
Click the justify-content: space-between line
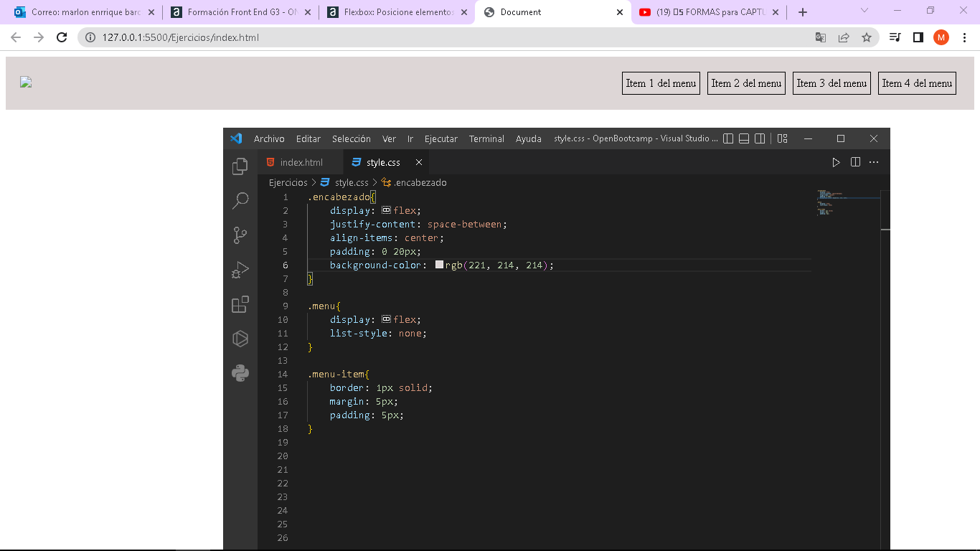(418, 224)
